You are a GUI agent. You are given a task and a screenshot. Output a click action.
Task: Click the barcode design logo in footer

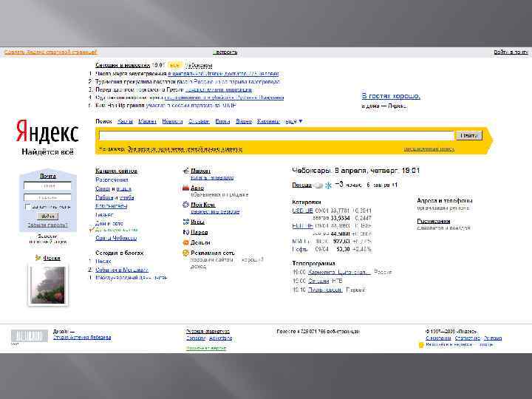(x=29, y=336)
